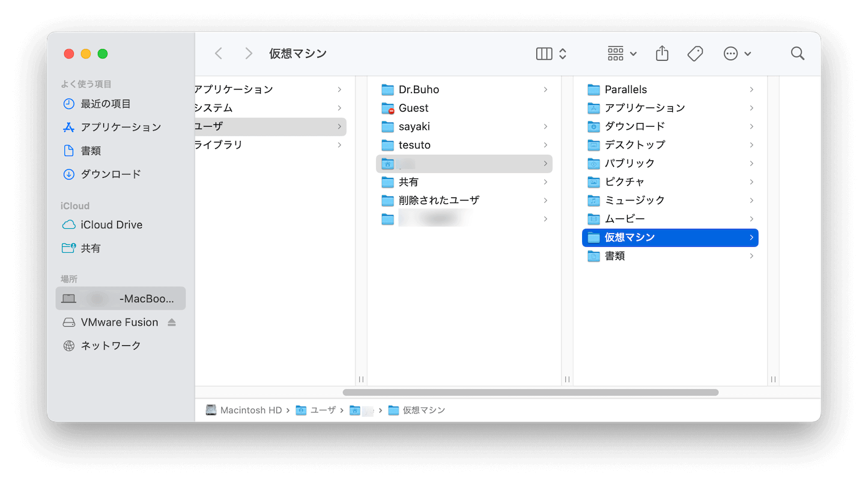The height and width of the screenshot is (484, 868).
Task: Expand sayaki using its chevron
Action: tap(545, 127)
